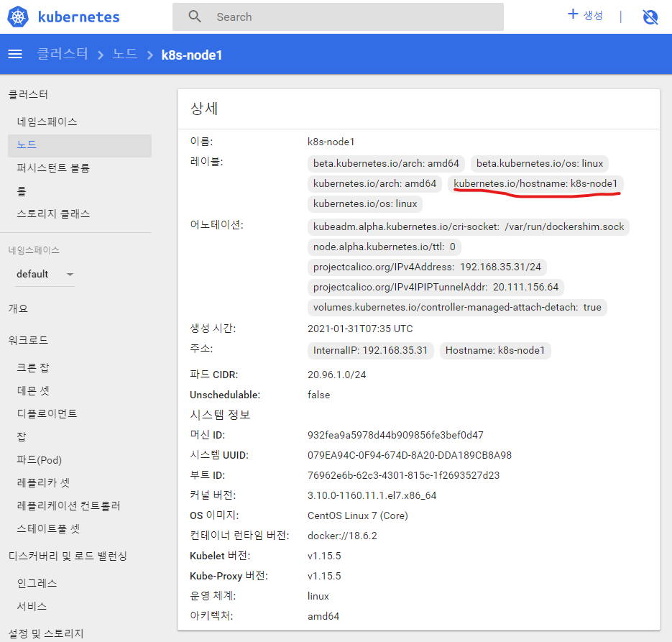The height and width of the screenshot is (642, 672).
Task: Click the boot ID value 76962e6b…
Action: tap(403, 475)
